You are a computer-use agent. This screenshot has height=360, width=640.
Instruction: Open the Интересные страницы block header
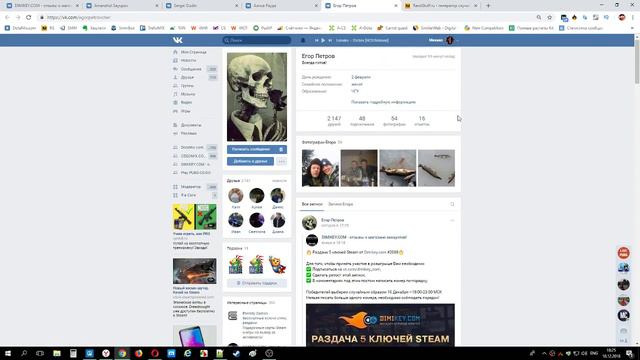pos(251,302)
